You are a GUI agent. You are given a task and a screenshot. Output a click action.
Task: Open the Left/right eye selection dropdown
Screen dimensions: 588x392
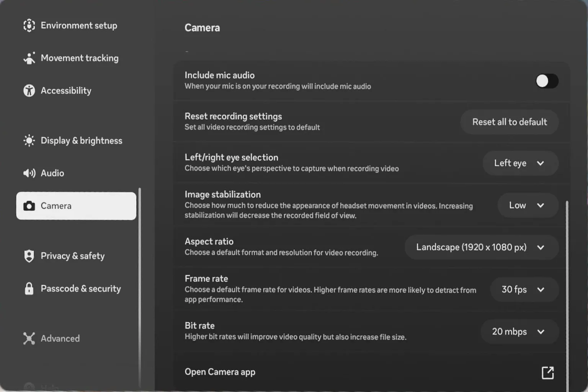[520, 163]
